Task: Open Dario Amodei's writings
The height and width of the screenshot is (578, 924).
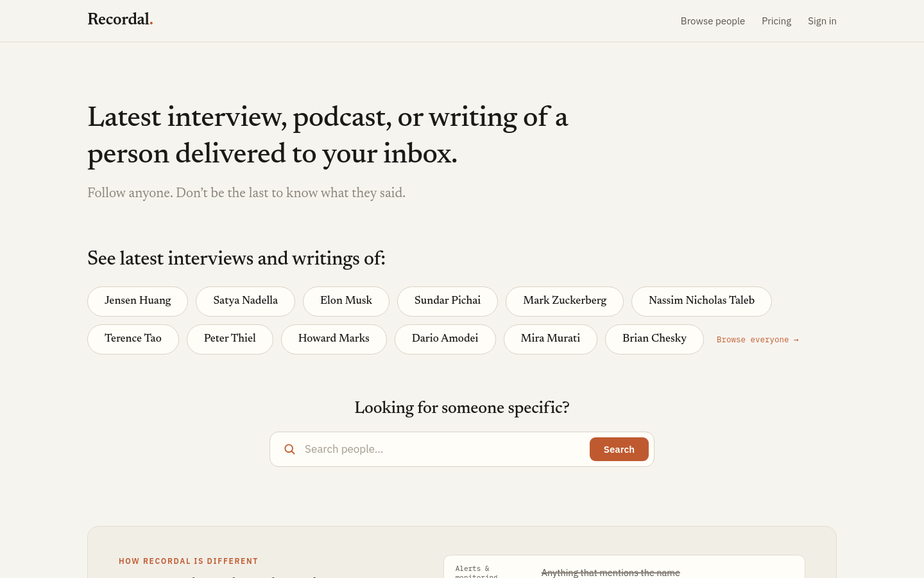Action: pos(445,339)
